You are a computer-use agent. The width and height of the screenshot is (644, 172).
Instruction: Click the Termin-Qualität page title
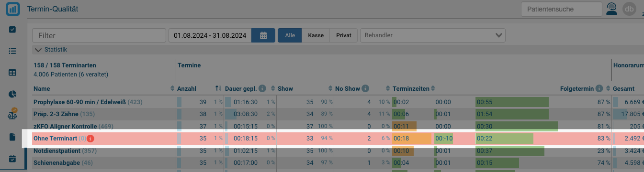(x=53, y=9)
